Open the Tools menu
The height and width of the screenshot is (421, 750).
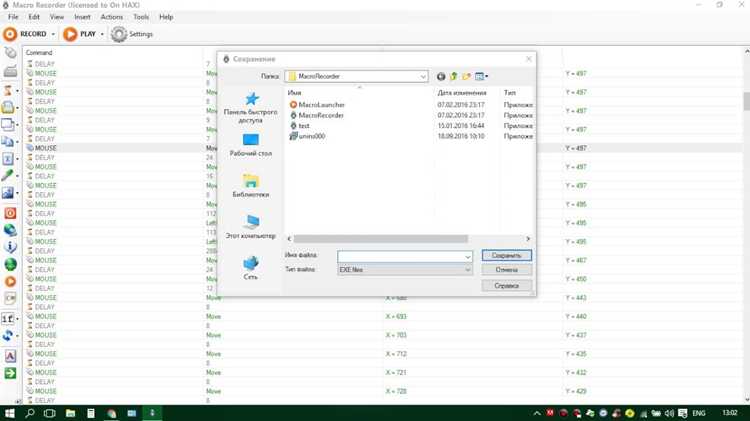[141, 17]
